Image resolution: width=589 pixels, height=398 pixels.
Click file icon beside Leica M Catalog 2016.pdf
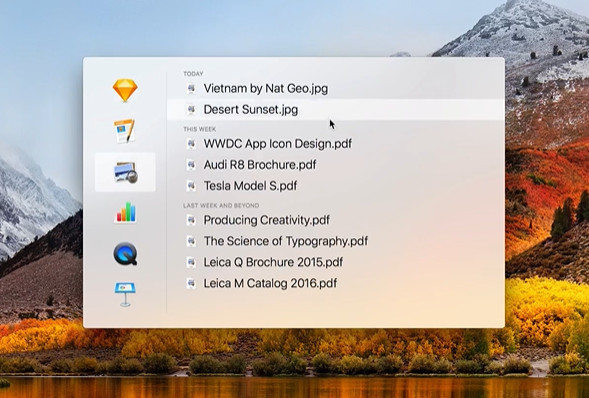coord(191,283)
